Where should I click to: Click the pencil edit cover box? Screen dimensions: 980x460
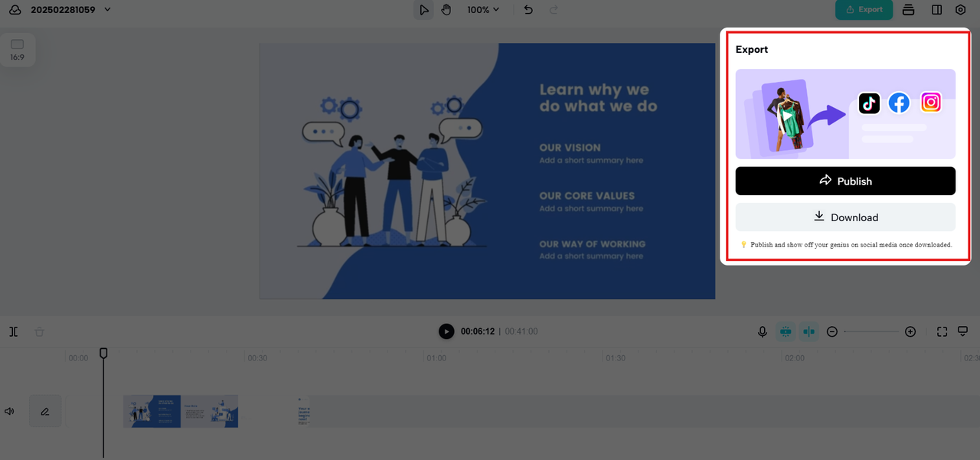[45, 411]
